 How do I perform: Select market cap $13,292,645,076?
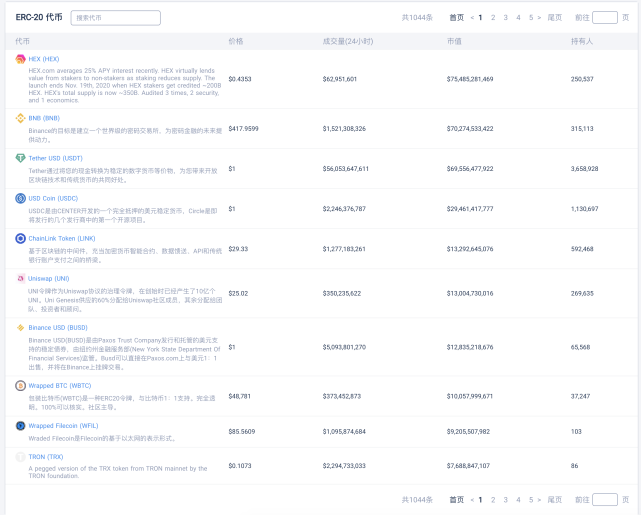point(470,249)
